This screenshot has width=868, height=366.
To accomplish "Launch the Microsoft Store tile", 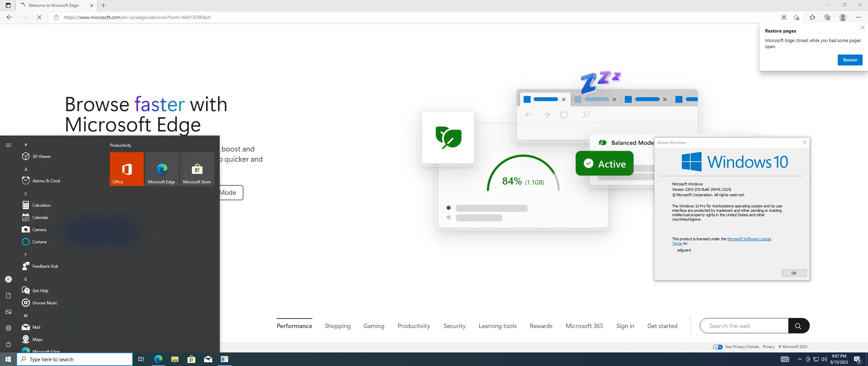I will (x=197, y=169).
